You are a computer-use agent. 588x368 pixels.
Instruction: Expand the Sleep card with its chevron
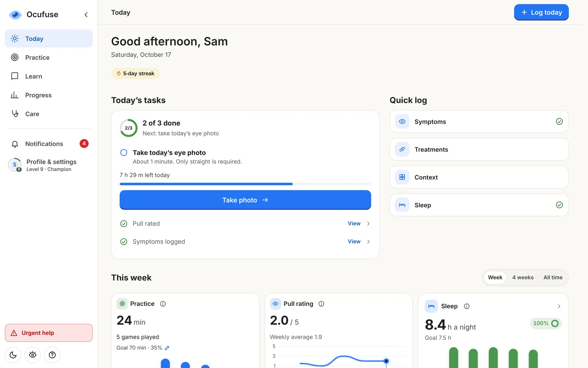pos(559,306)
